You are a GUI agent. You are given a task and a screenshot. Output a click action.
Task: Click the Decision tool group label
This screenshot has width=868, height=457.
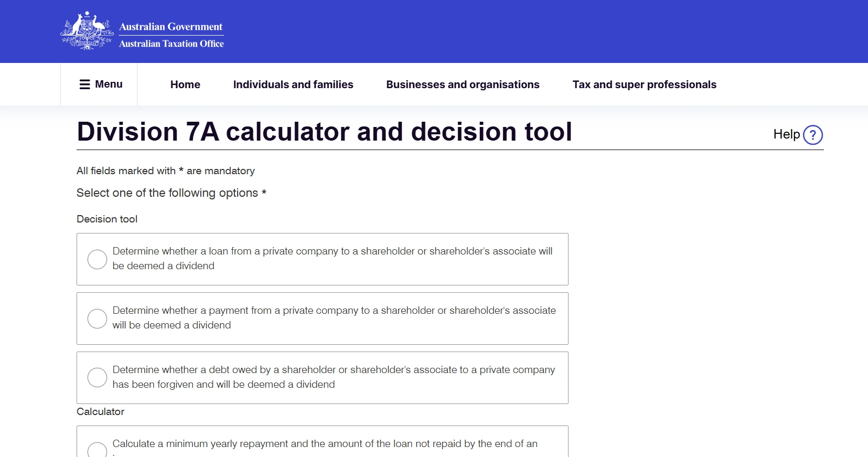click(x=107, y=219)
